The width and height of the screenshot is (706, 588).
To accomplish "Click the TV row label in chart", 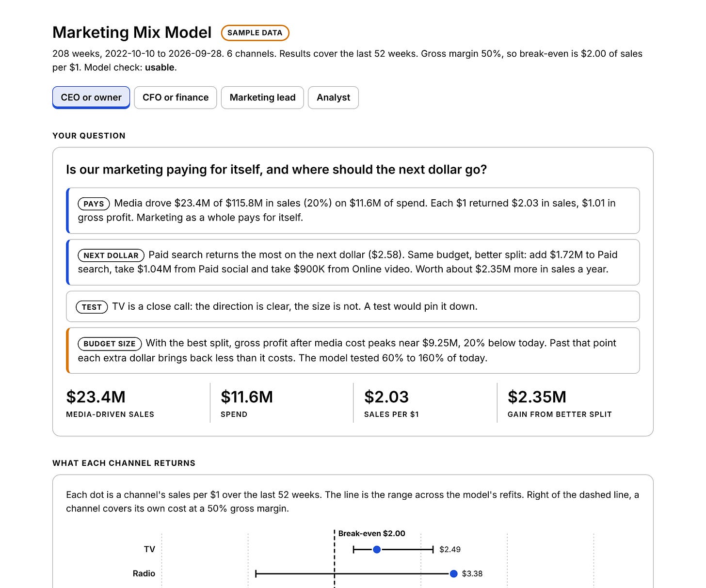I will 149,549.
